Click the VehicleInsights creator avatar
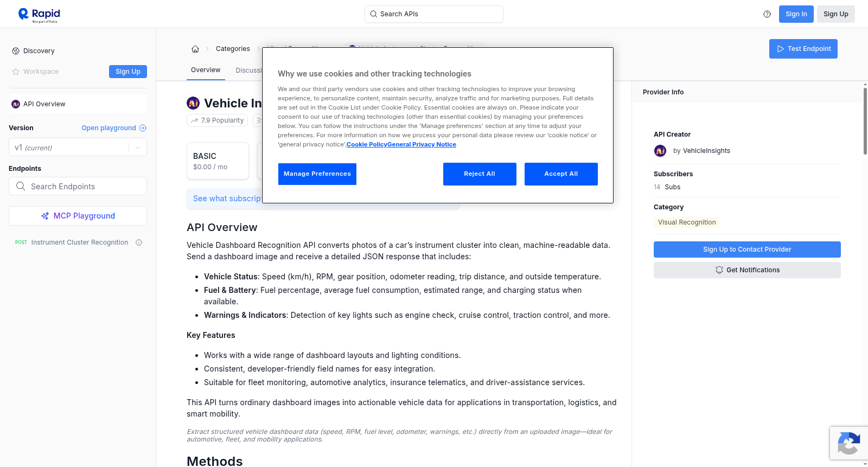 [660, 151]
